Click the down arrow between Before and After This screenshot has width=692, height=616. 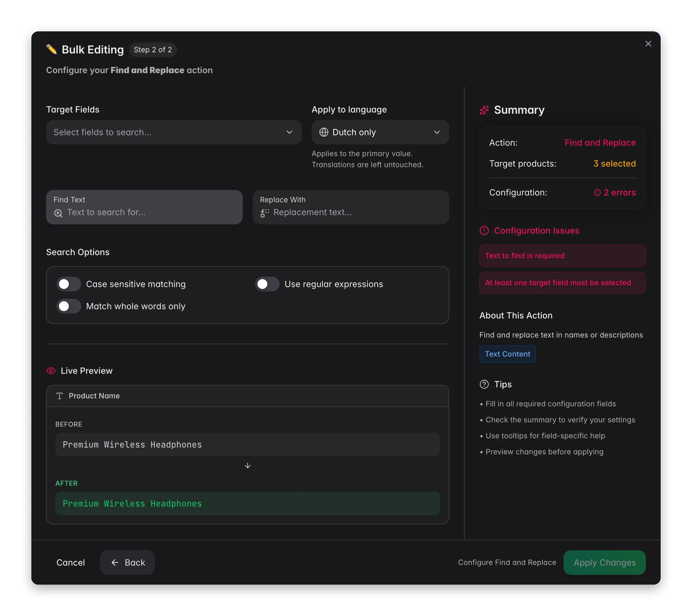tap(247, 465)
